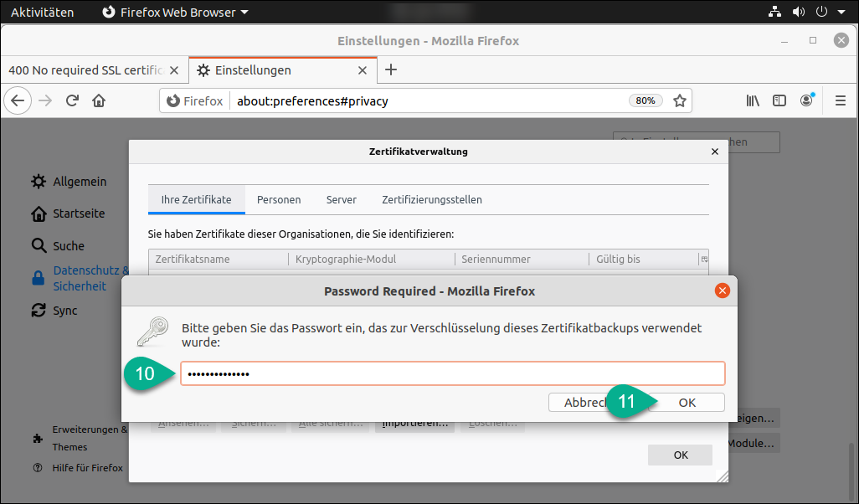
Task: Close the Password Required dialog
Action: (x=722, y=291)
